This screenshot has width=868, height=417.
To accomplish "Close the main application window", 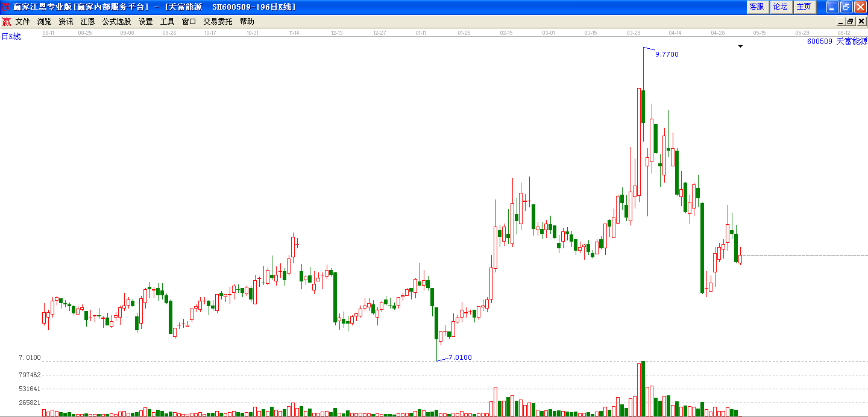I will (x=860, y=7).
